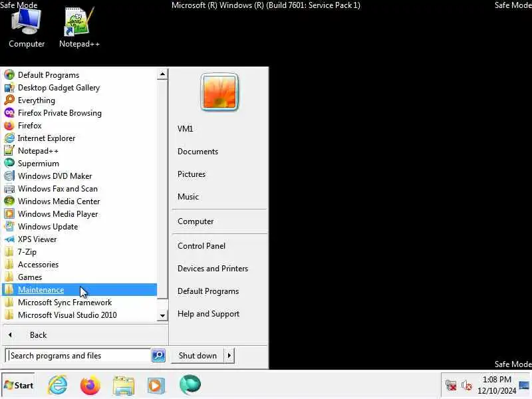Image resolution: width=532 pixels, height=399 pixels.
Task: Open Windows Media Player icon in programs list
Action: (9, 213)
